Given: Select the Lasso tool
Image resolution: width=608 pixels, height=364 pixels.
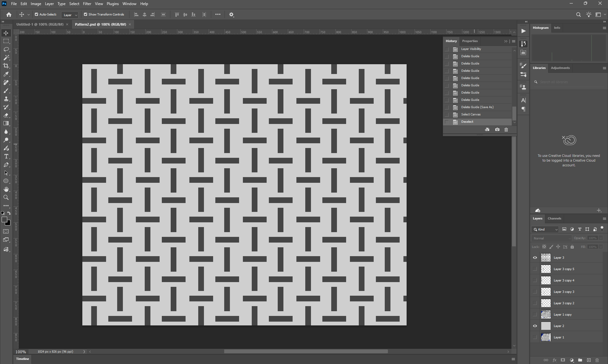Looking at the screenshot, I should 6,50.
